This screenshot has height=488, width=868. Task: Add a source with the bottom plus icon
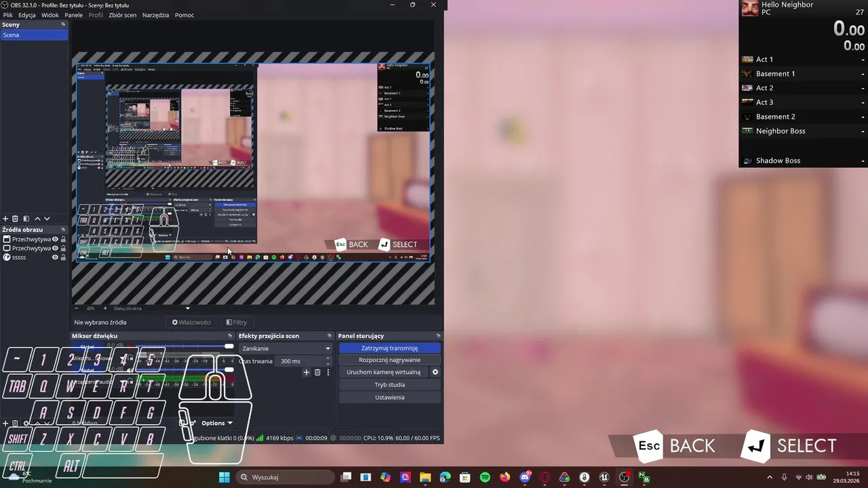5,423
